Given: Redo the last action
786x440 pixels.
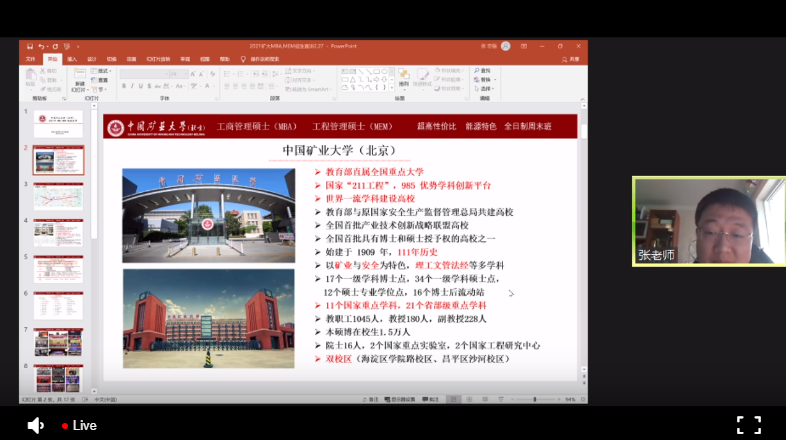Looking at the screenshot, I should [x=55, y=46].
